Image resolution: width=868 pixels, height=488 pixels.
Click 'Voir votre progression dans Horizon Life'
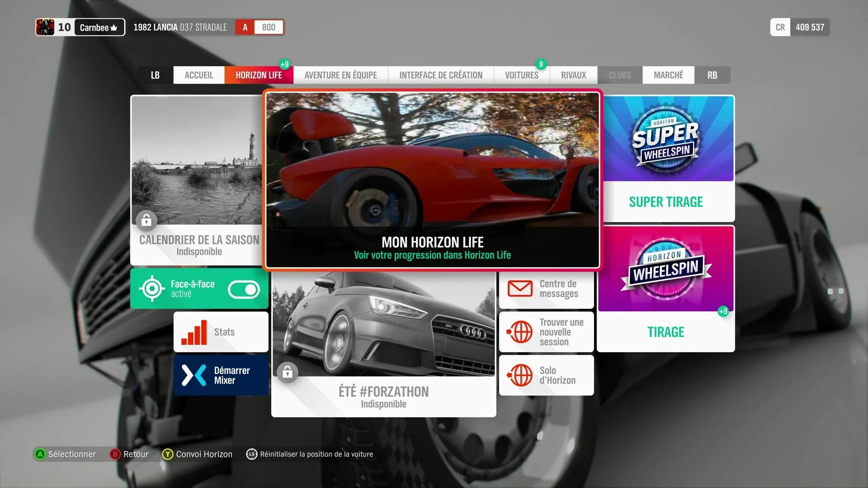[x=433, y=255]
